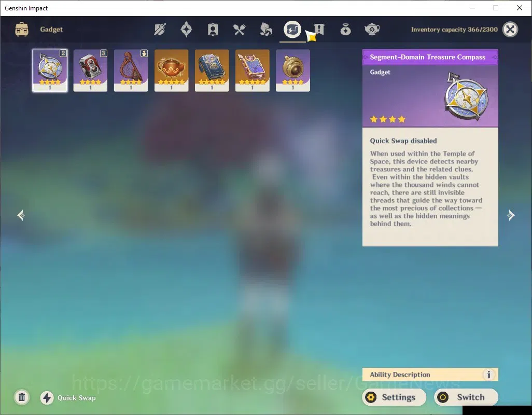
Task: Open the Character Development Items tab
Action: click(x=213, y=30)
